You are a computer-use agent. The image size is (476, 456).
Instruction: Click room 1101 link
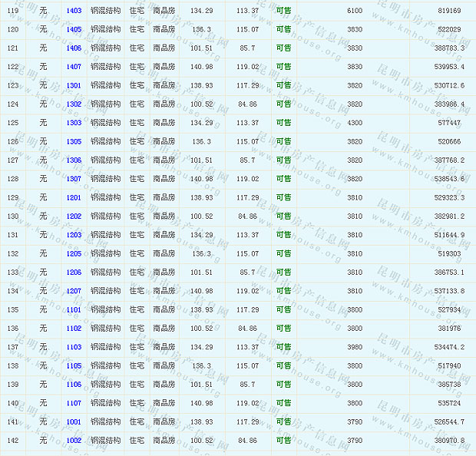(x=74, y=309)
